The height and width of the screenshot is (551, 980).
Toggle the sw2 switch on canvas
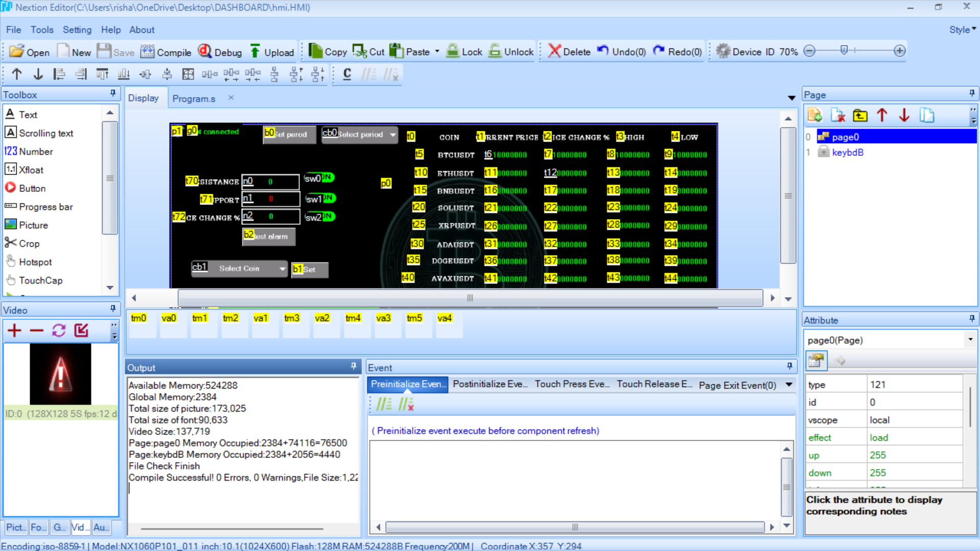tap(320, 217)
